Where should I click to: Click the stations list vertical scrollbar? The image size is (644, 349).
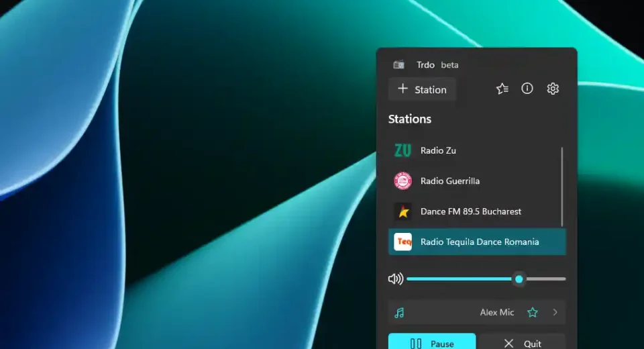click(562, 187)
